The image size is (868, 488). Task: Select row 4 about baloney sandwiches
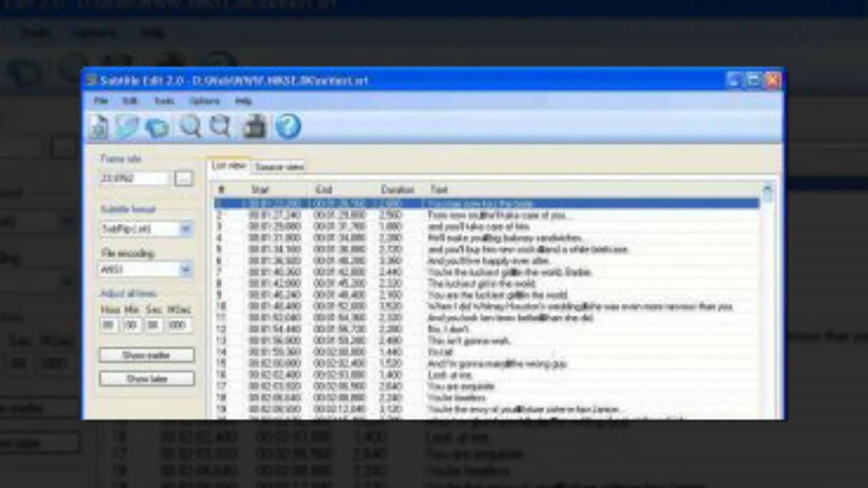tap(486, 238)
